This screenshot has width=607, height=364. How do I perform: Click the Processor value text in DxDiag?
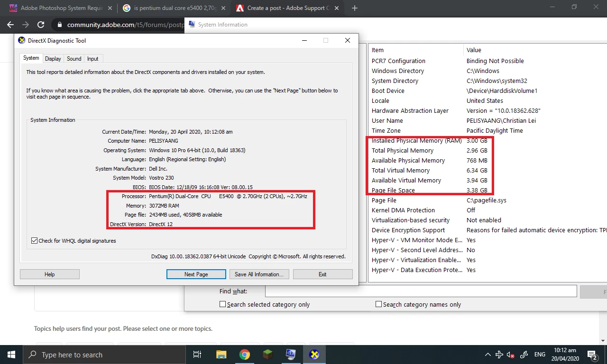pos(228,196)
